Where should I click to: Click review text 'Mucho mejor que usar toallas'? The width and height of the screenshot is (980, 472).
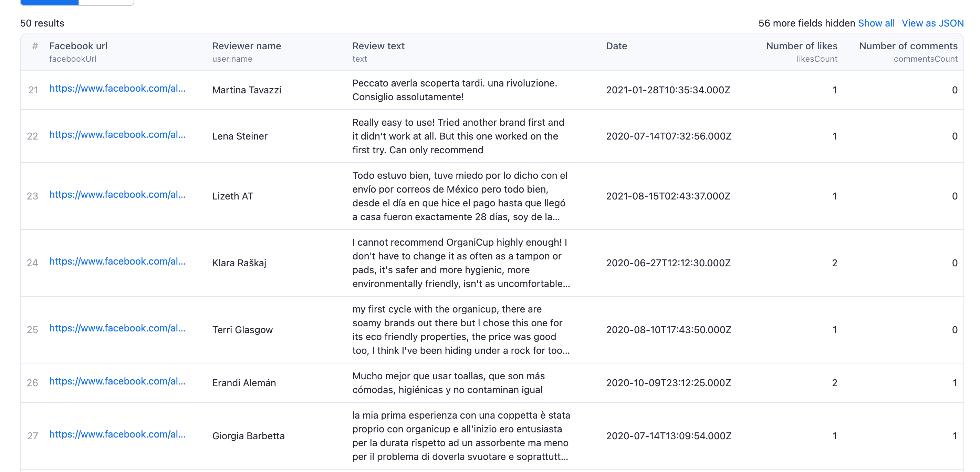click(x=448, y=383)
